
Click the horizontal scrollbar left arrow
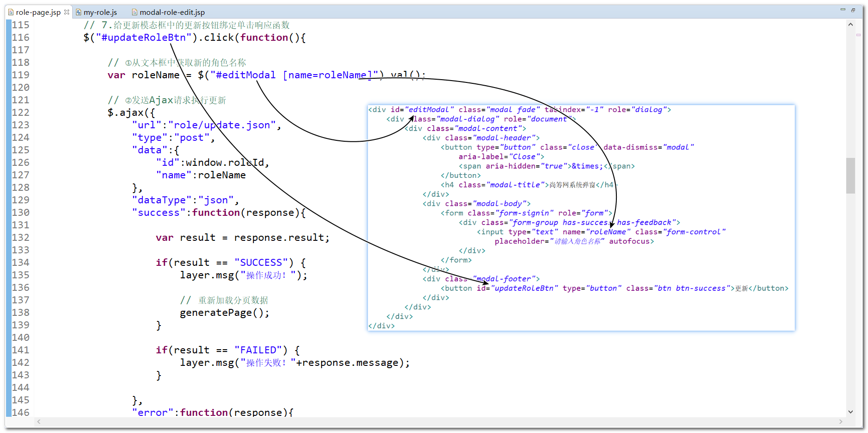tap(39, 421)
